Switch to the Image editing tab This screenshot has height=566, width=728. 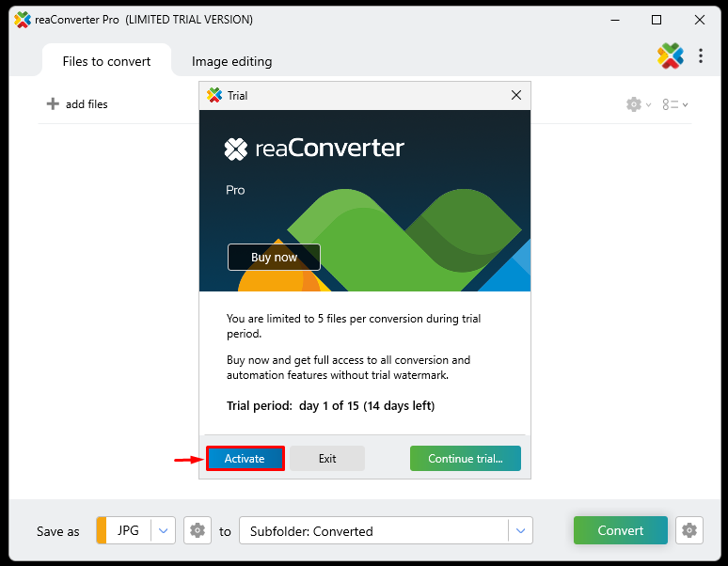pyautogui.click(x=231, y=61)
